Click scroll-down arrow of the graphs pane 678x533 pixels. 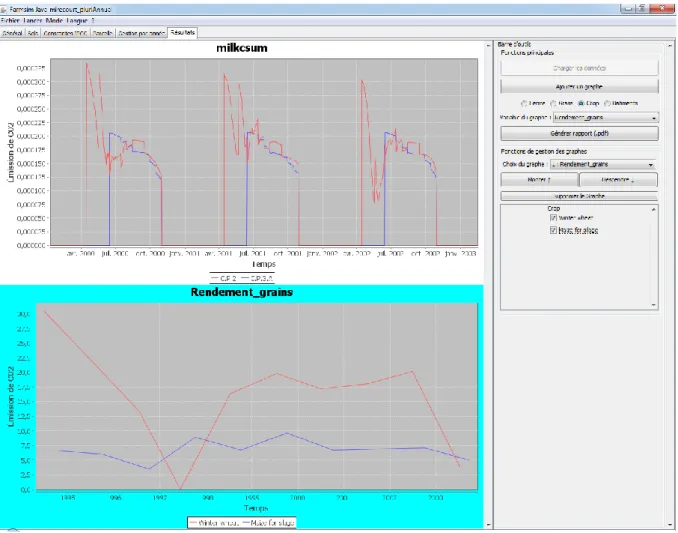488,525
